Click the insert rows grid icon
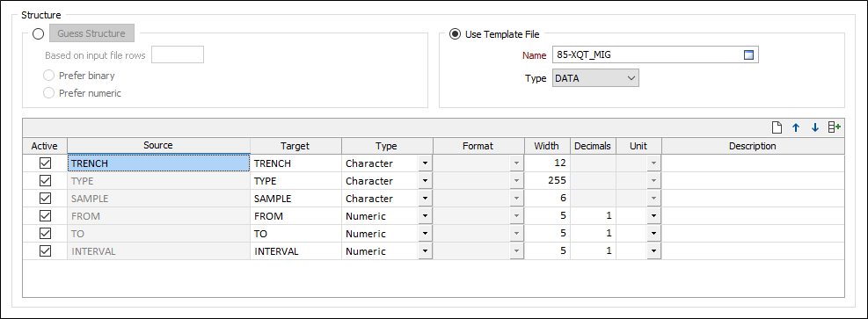The height and width of the screenshot is (319, 868). point(835,127)
